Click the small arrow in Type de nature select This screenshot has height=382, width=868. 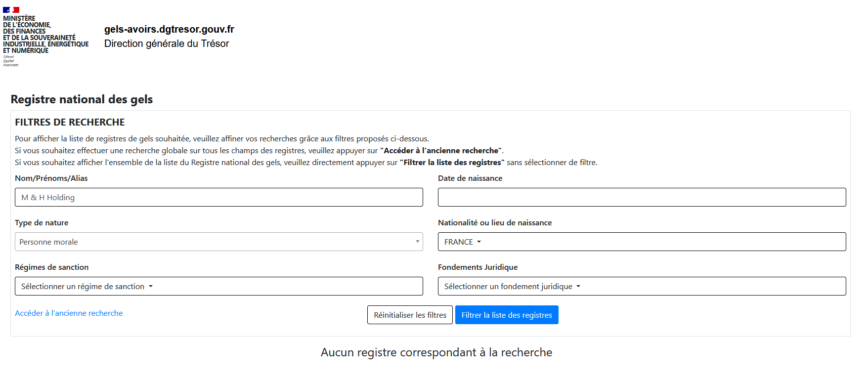point(417,242)
